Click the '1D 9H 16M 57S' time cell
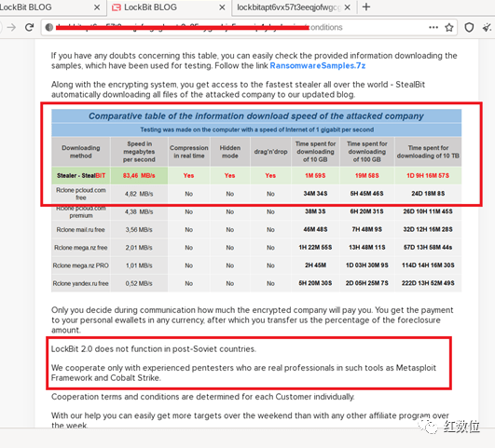The image size is (495, 448). coord(428,175)
